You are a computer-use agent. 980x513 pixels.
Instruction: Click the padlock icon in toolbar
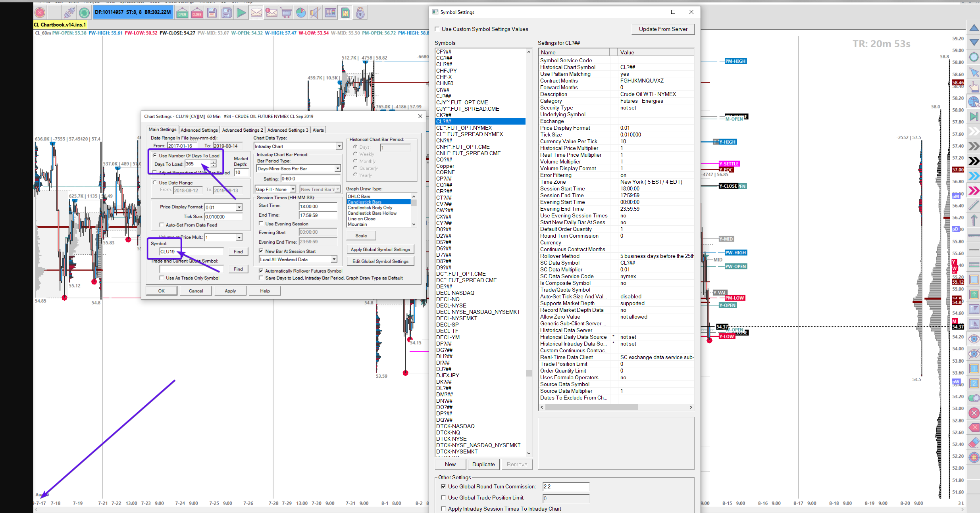coord(360,13)
